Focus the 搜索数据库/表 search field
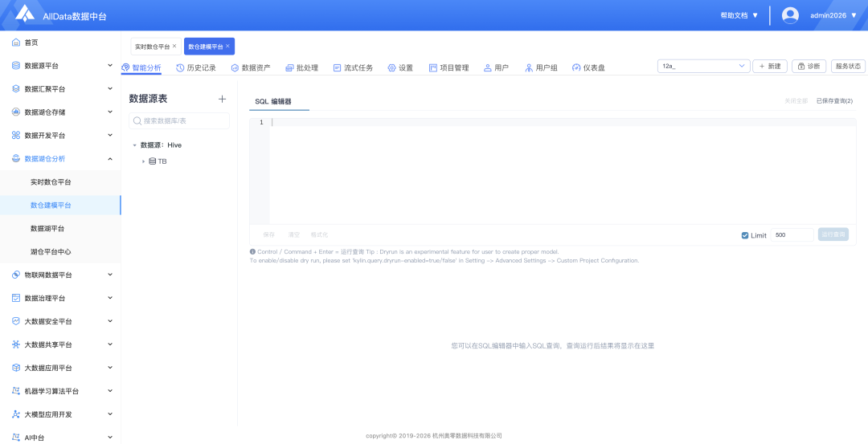 [179, 120]
